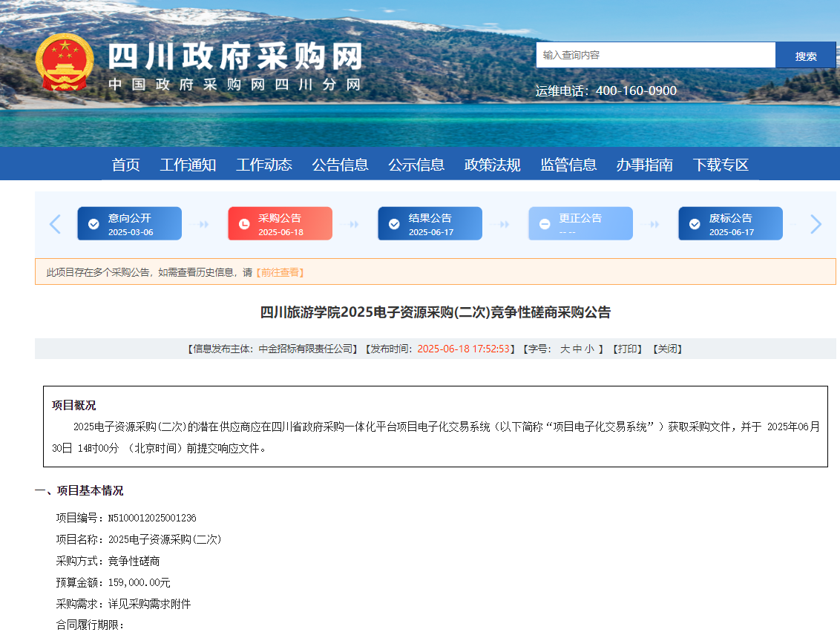
Task: Click 采购需求：详见采购需求附件 line
Action: (x=123, y=604)
